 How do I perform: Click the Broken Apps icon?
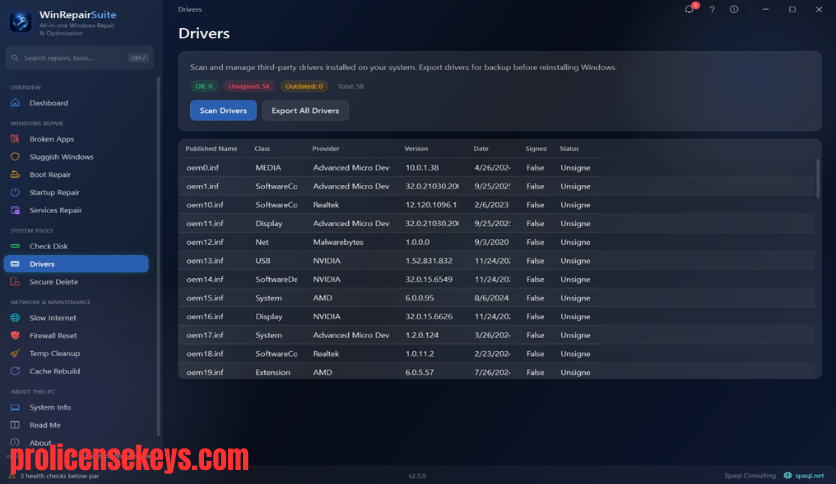pos(15,139)
